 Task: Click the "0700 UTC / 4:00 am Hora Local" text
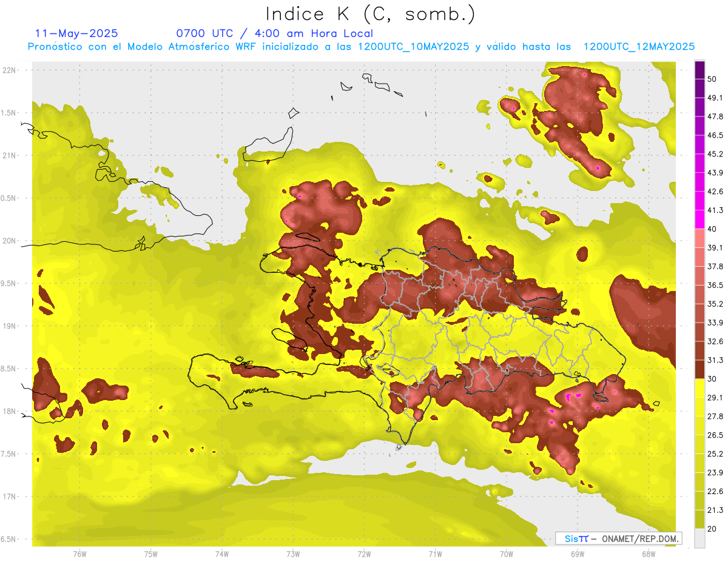pyautogui.click(x=274, y=33)
